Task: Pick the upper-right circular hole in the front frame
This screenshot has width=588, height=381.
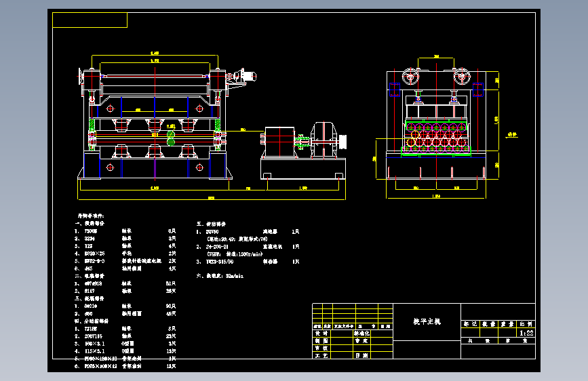Action: [199, 108]
